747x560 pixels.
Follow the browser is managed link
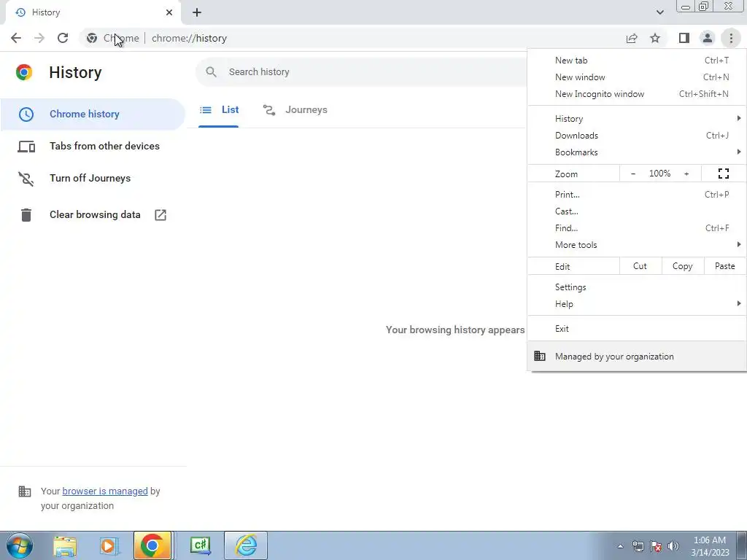pos(105,491)
